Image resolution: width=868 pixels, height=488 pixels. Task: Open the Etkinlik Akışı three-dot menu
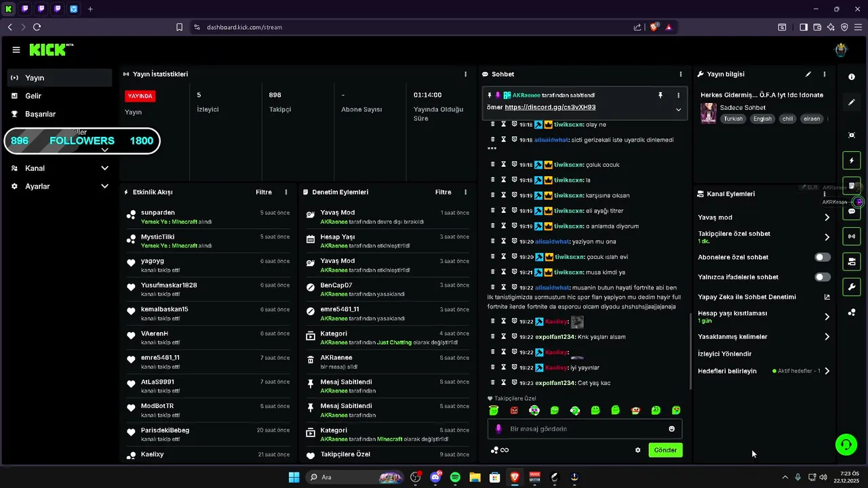[286, 192]
